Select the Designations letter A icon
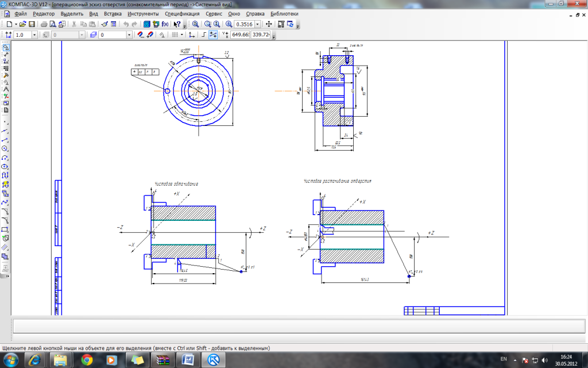Viewport: 588px width, 368px height. coord(6,89)
